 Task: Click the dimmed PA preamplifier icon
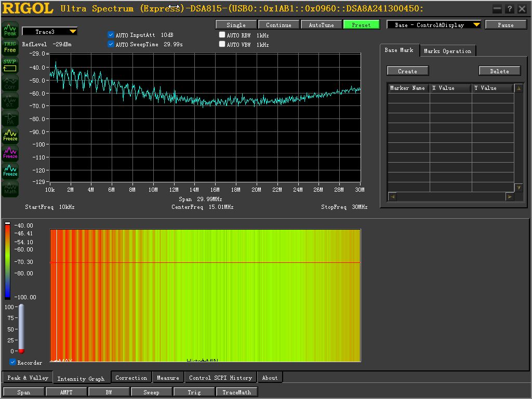10,118
